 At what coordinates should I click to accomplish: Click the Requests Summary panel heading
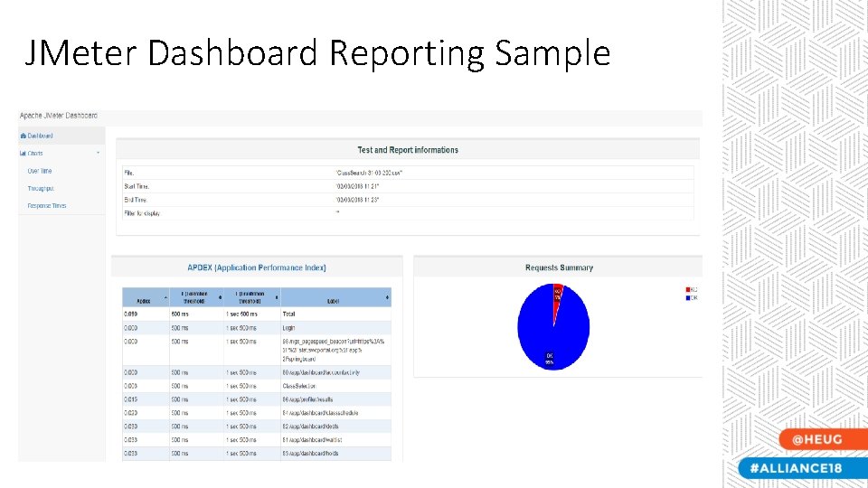(559, 267)
